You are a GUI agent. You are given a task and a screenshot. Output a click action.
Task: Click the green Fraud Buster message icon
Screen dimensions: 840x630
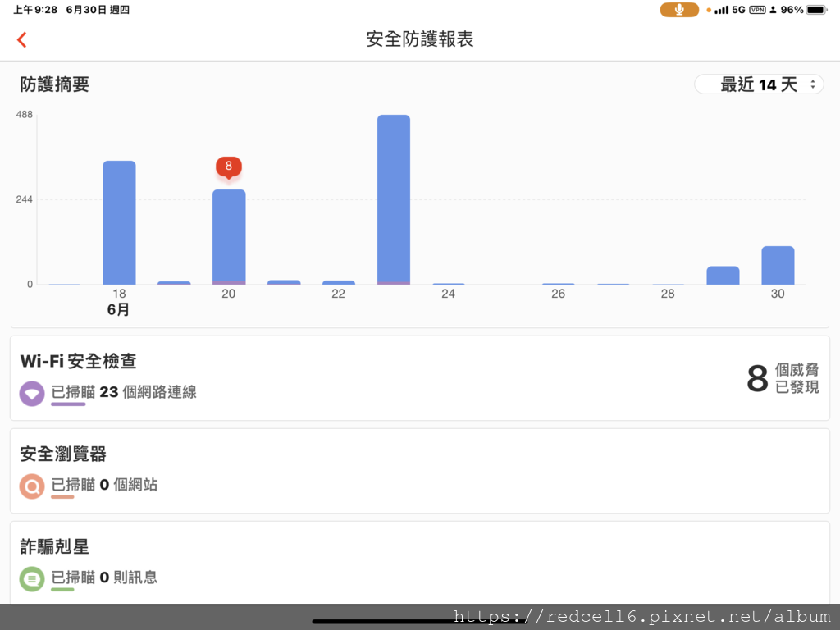coord(32,579)
